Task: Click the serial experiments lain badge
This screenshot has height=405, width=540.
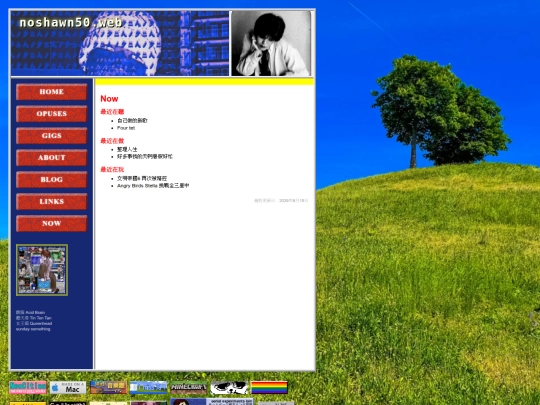Action: [212, 402]
